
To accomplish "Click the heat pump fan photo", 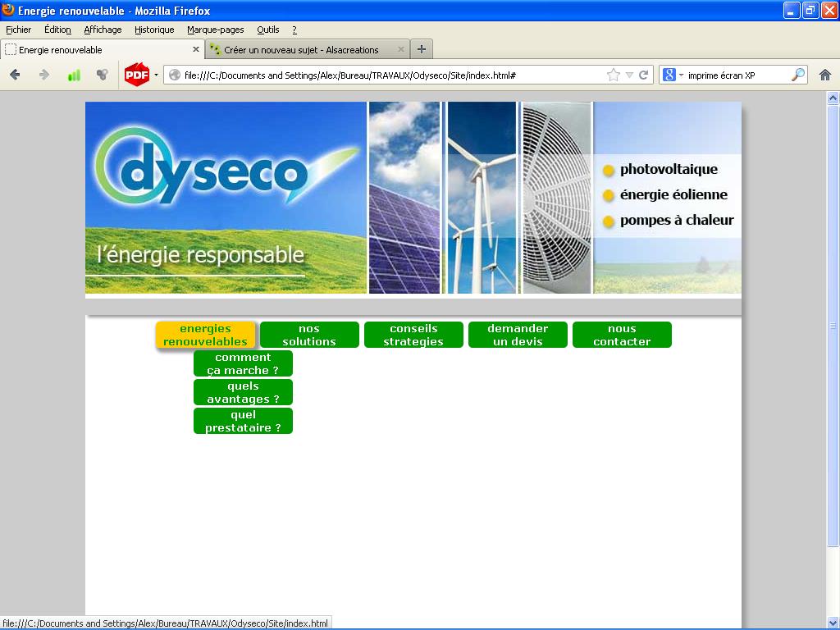I will (557, 198).
